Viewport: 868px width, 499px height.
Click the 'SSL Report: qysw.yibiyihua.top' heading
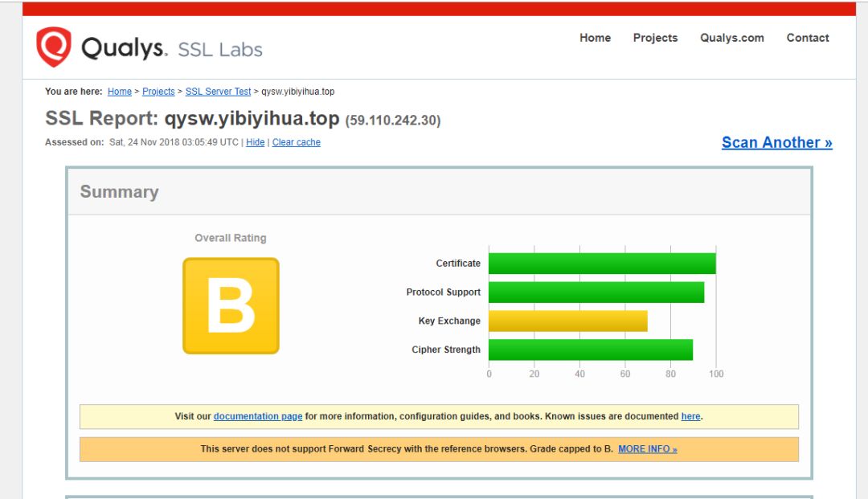click(192, 118)
